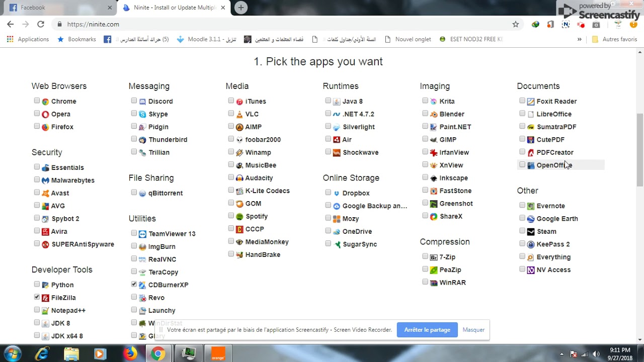Click the Dropbox icon under Online Storage

(x=337, y=193)
